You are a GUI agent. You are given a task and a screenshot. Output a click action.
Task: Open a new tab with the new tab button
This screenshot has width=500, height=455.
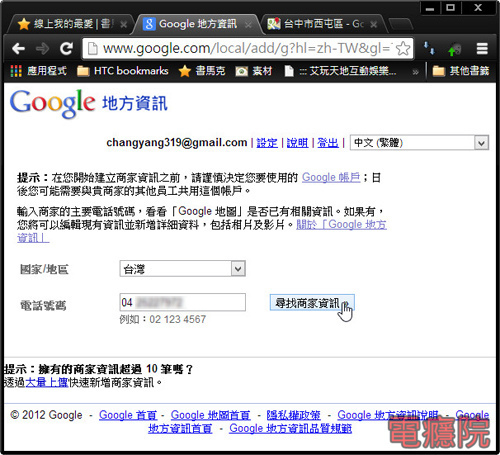tap(401, 24)
